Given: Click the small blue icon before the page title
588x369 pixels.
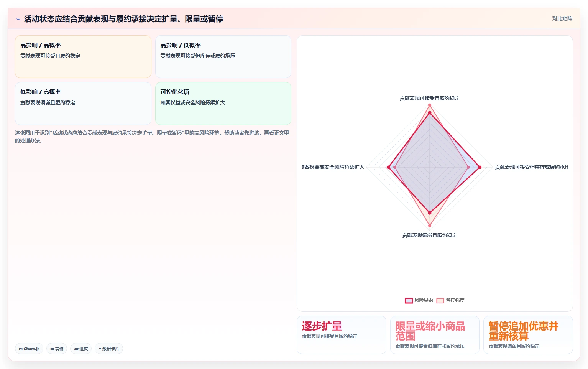Looking at the screenshot, I should pos(18,19).
